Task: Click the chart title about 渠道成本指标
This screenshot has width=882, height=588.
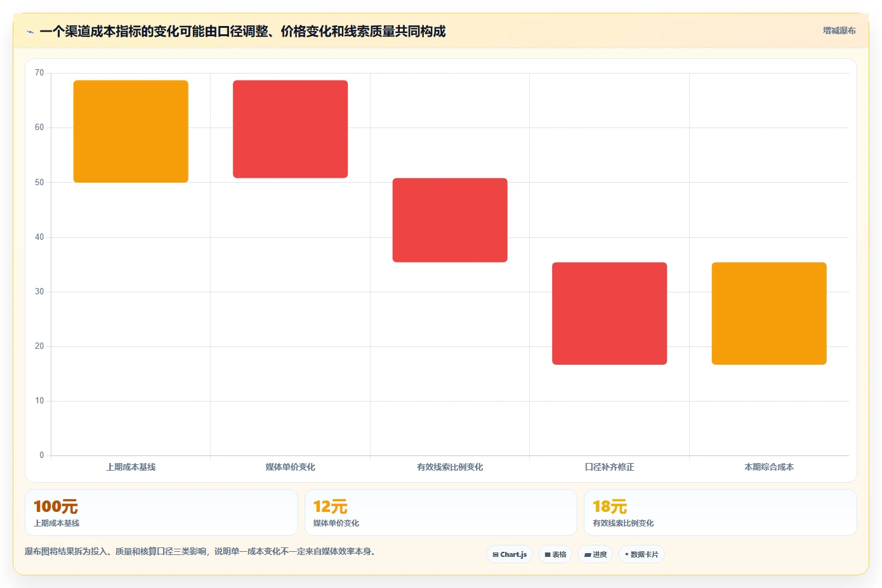Action: tap(242, 31)
